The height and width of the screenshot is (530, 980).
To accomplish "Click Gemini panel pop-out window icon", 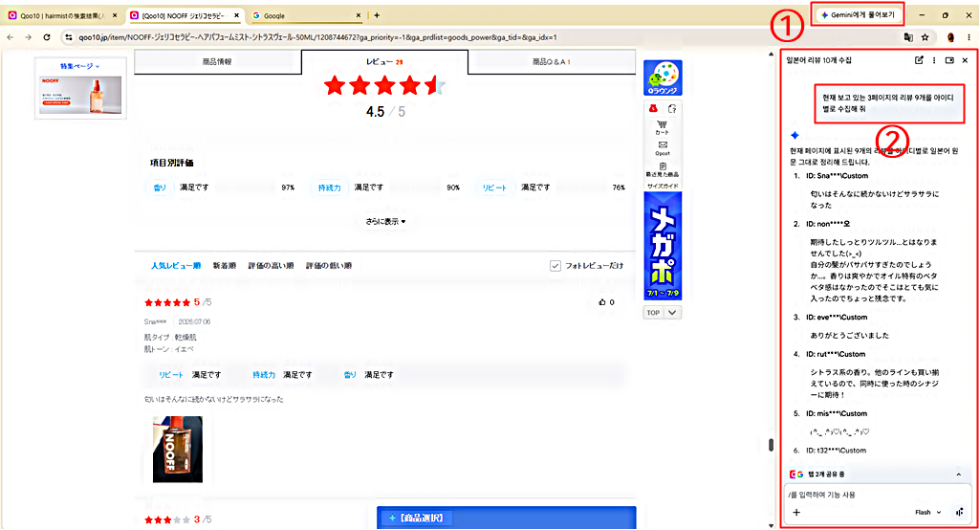I will 949,60.
